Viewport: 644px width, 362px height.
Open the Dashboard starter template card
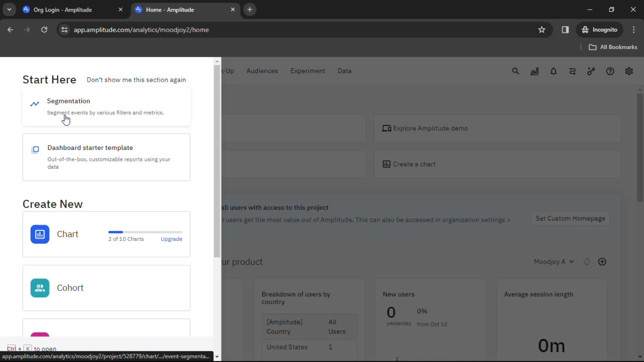coord(106,157)
